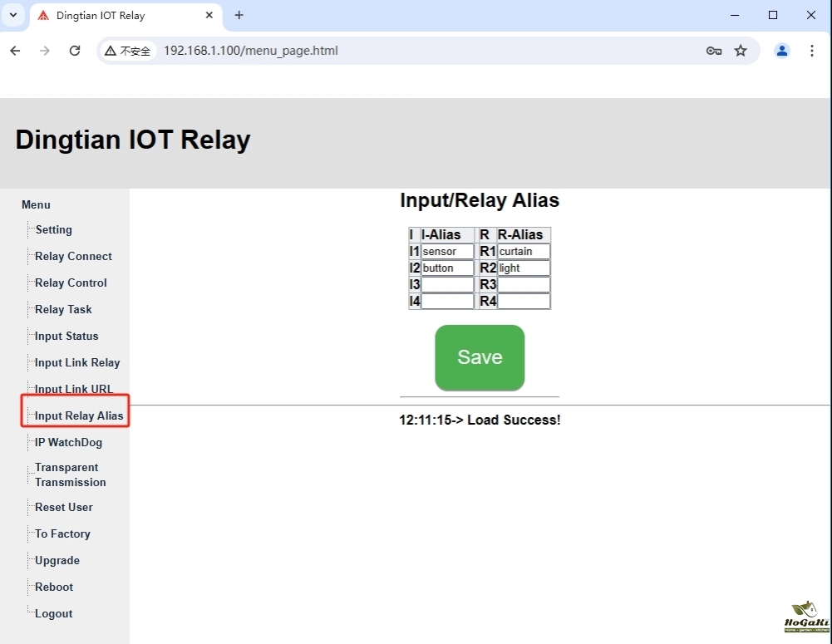Open Chrome's three-dot menu
The image size is (832, 644).
click(x=812, y=51)
